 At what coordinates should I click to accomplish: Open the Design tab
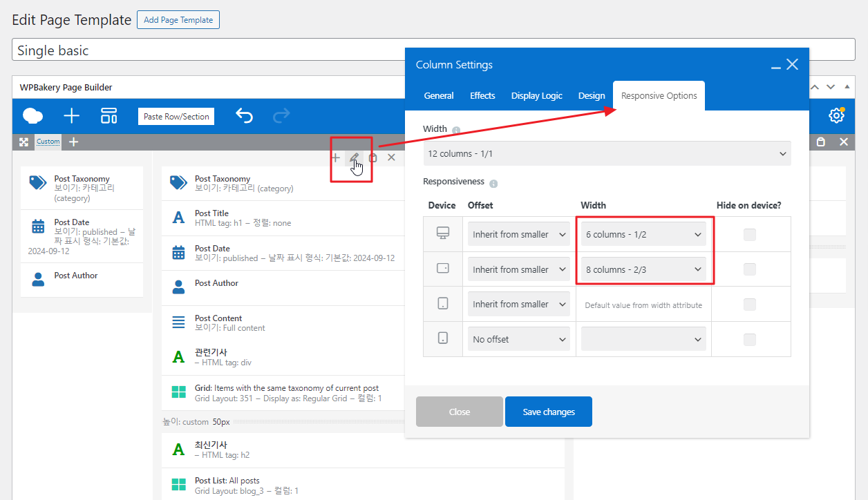(592, 96)
